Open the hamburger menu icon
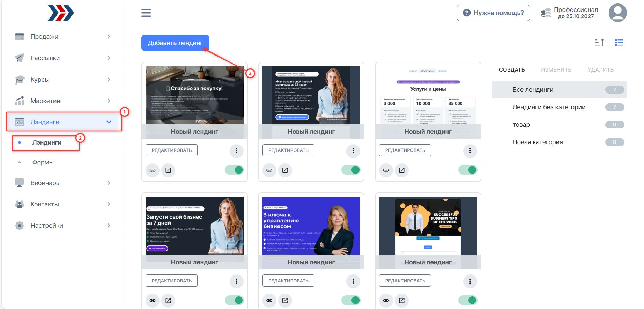Screen dimensions: 644x309 click(146, 13)
